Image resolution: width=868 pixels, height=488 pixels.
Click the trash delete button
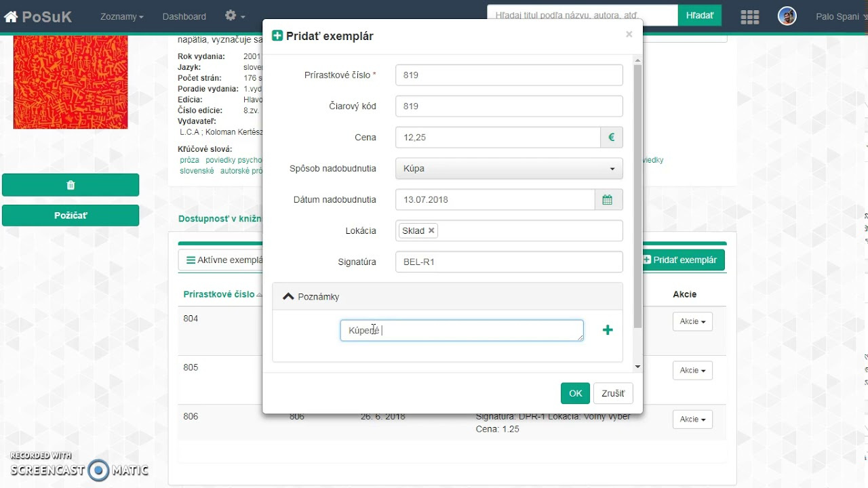pos(71,185)
